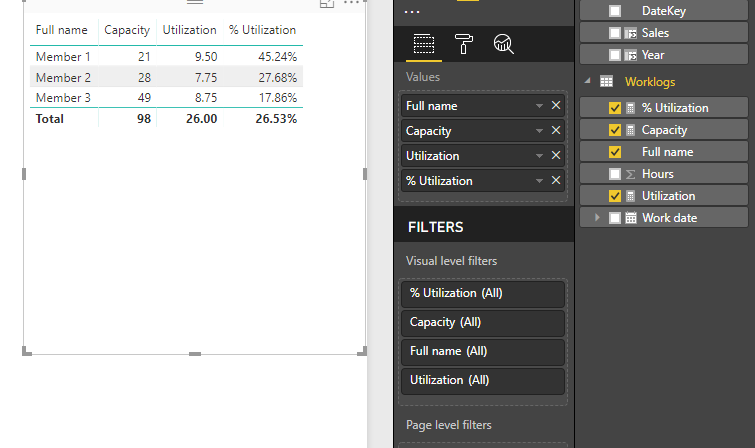
Task: Remove % Utilization from Values
Action: click(x=556, y=181)
